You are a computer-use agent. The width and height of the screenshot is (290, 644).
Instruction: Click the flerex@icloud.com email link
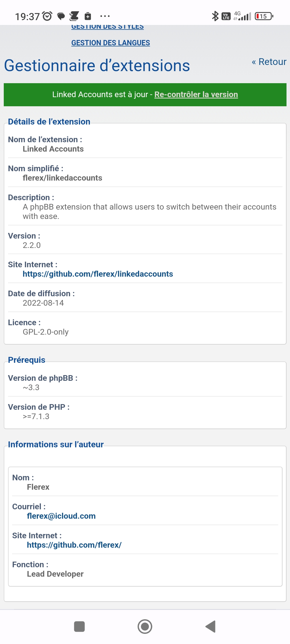pos(61,516)
